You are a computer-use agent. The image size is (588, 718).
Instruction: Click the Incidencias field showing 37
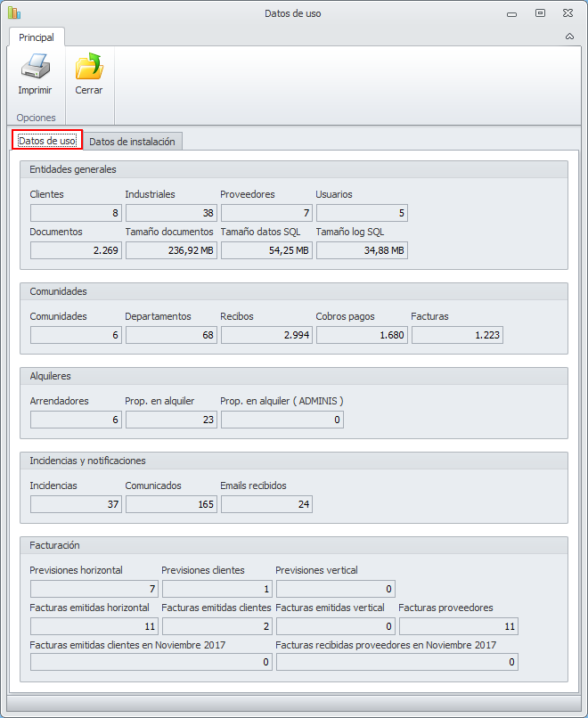coord(76,504)
